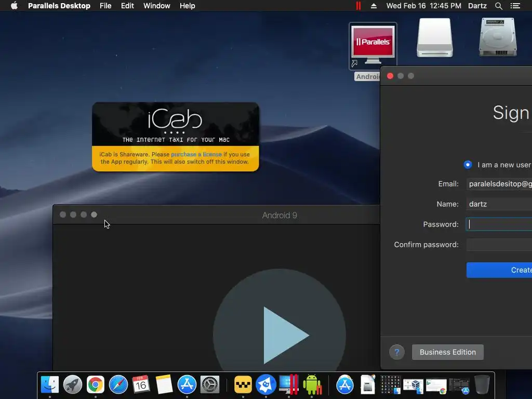Focus the Password field

point(499,224)
